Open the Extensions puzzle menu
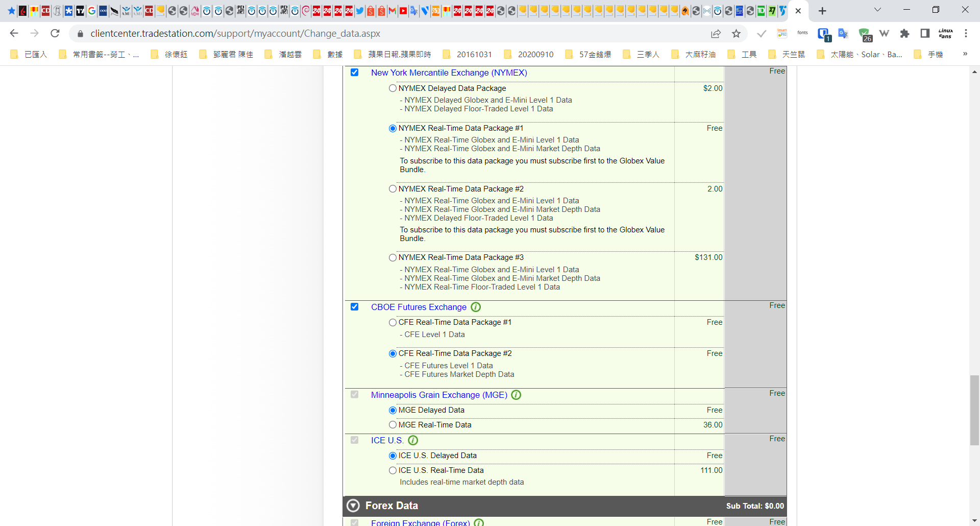Viewport: 980px width, 526px height. [904, 34]
